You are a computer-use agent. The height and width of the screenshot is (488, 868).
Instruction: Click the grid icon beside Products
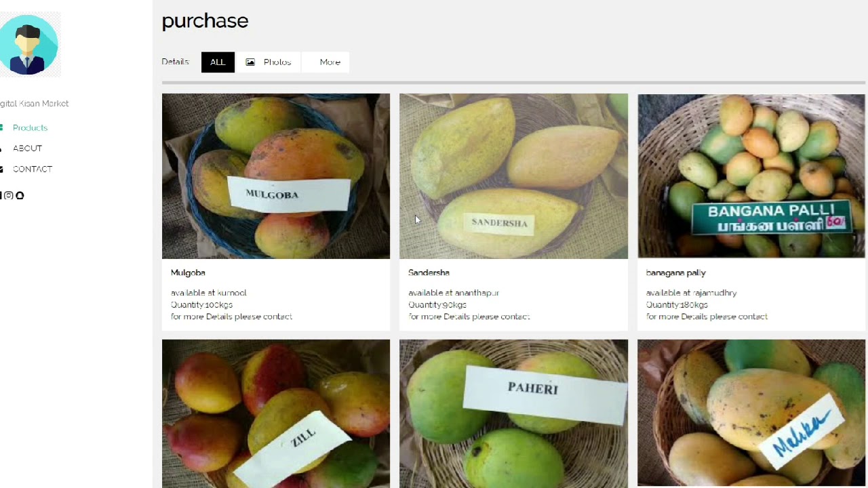[1, 127]
